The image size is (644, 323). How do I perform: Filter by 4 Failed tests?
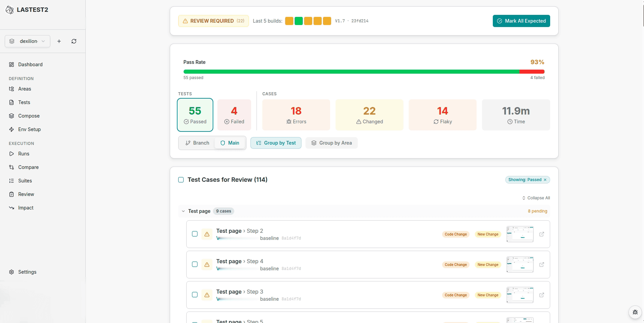pyautogui.click(x=234, y=115)
